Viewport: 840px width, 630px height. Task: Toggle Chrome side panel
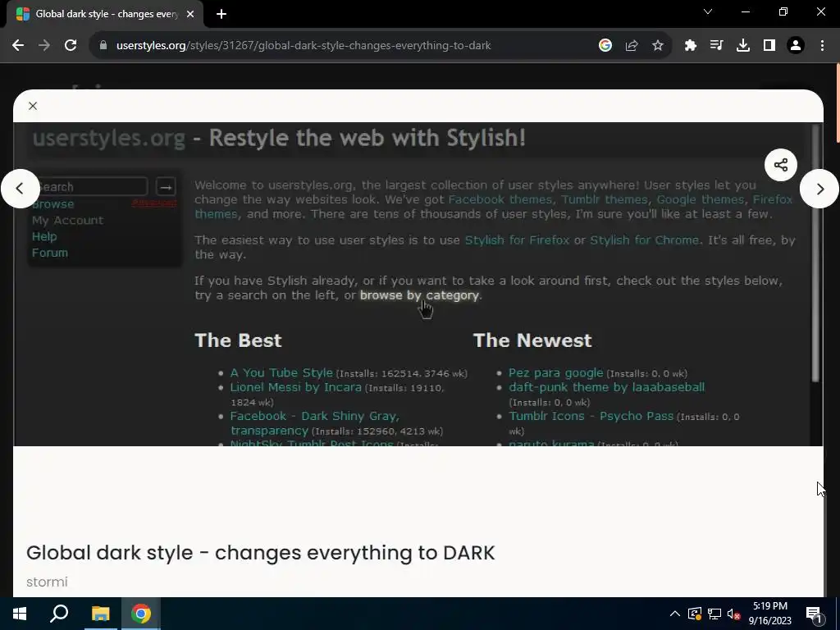click(769, 46)
